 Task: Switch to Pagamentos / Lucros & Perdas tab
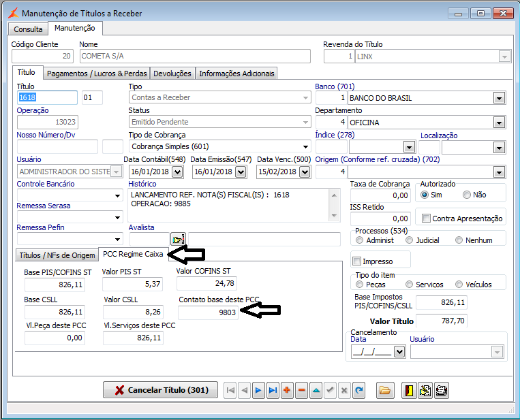point(97,74)
